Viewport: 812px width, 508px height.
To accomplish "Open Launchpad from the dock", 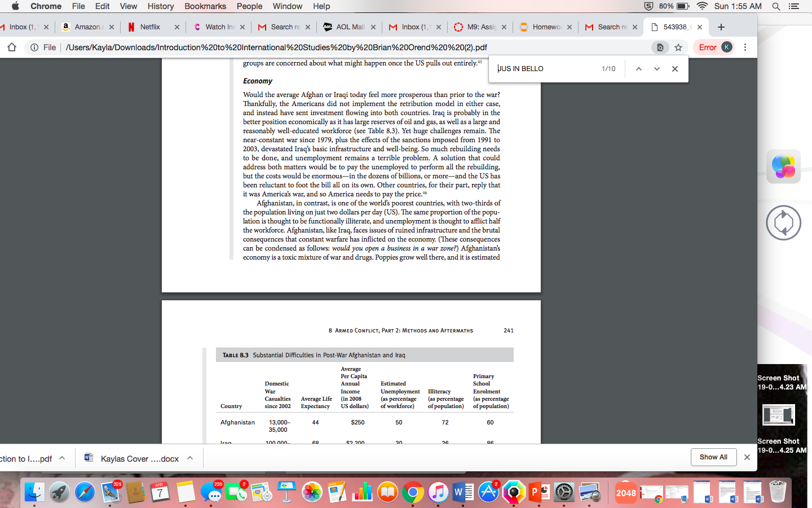I will (x=59, y=492).
